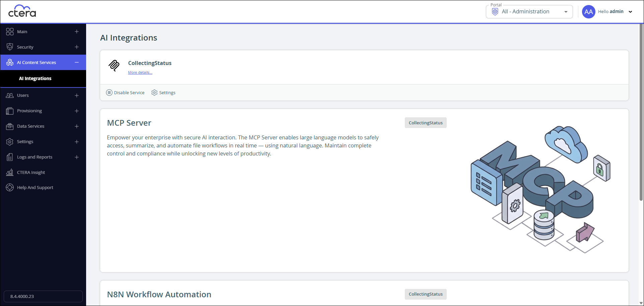The height and width of the screenshot is (306, 644).
Task: Click the MCP Server CollectingStatus badge
Action: pos(426,123)
